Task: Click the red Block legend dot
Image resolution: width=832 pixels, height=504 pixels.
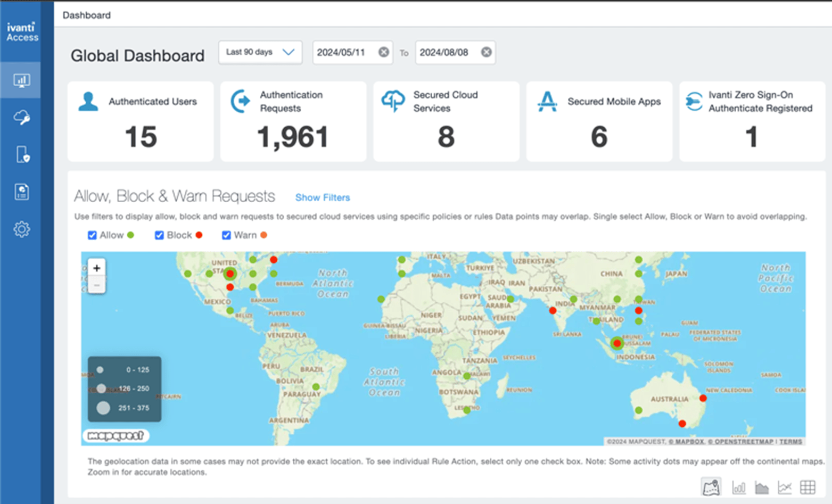Action: 199,235
